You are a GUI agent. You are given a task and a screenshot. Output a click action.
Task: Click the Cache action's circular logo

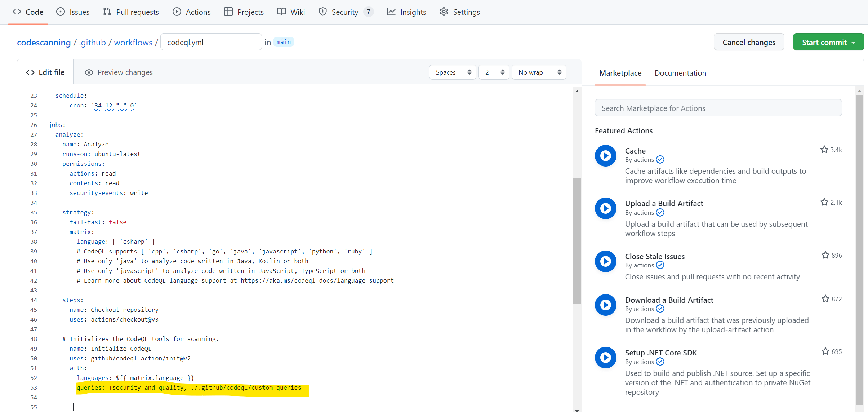[x=605, y=155]
